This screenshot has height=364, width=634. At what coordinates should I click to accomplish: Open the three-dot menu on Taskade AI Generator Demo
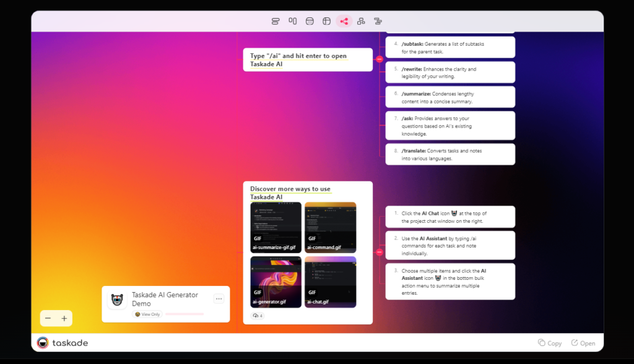click(x=219, y=298)
